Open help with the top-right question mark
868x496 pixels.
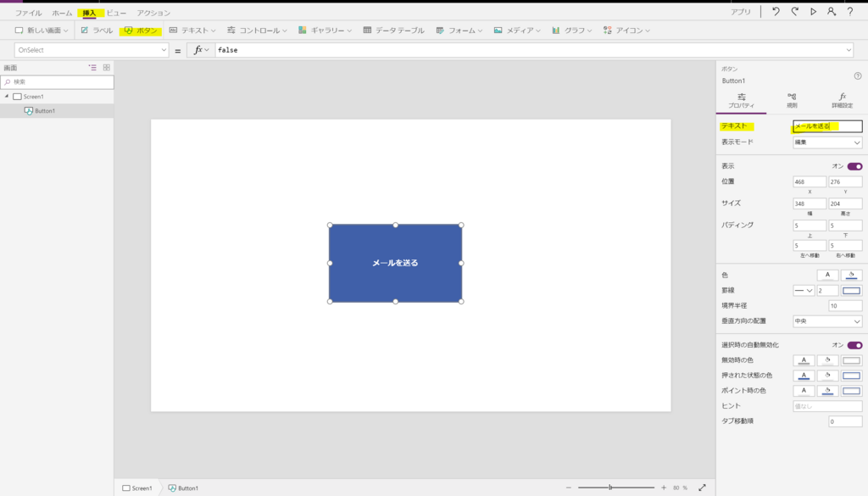(x=850, y=12)
